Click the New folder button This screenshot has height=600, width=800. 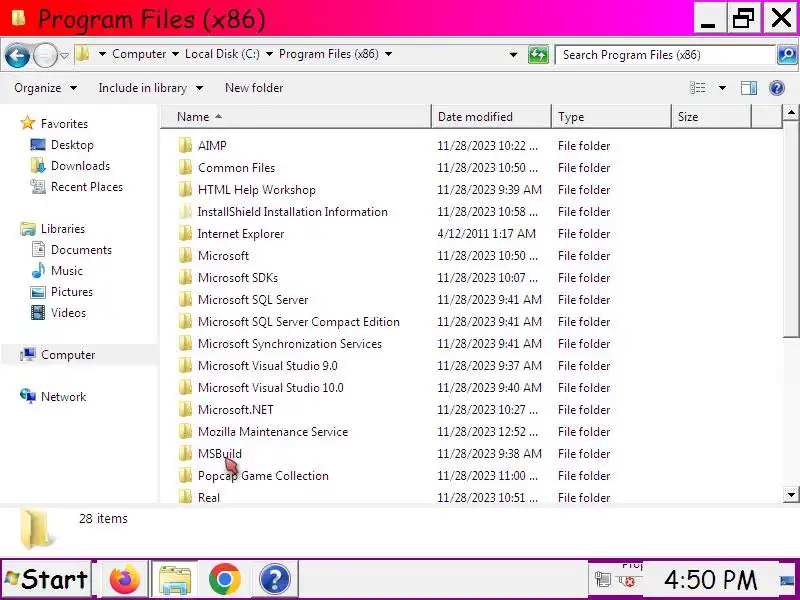click(254, 88)
